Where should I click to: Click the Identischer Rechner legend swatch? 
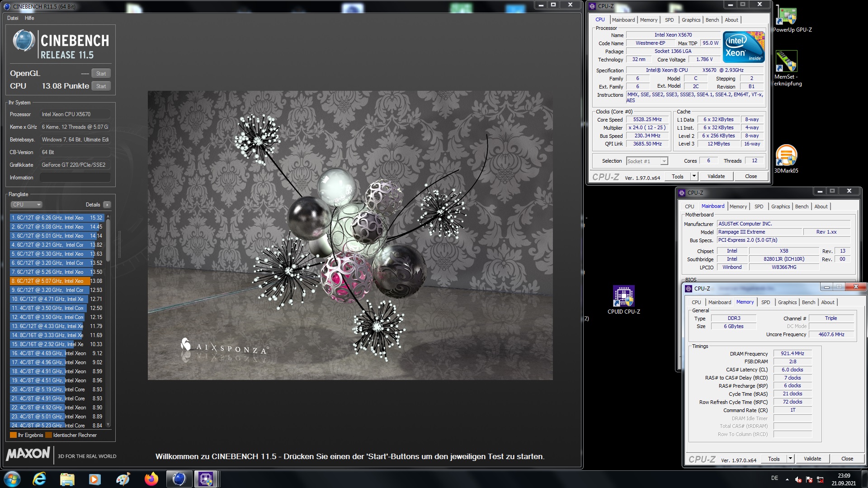point(48,435)
